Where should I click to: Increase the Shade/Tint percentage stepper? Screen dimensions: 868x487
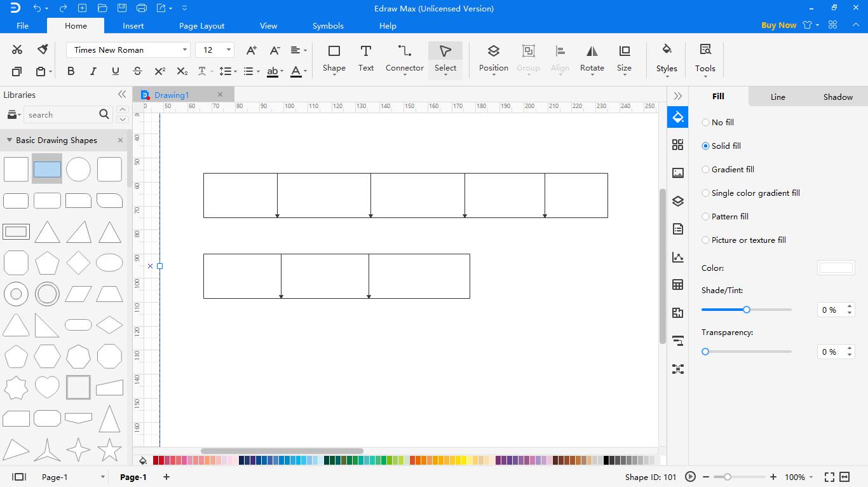850,306
